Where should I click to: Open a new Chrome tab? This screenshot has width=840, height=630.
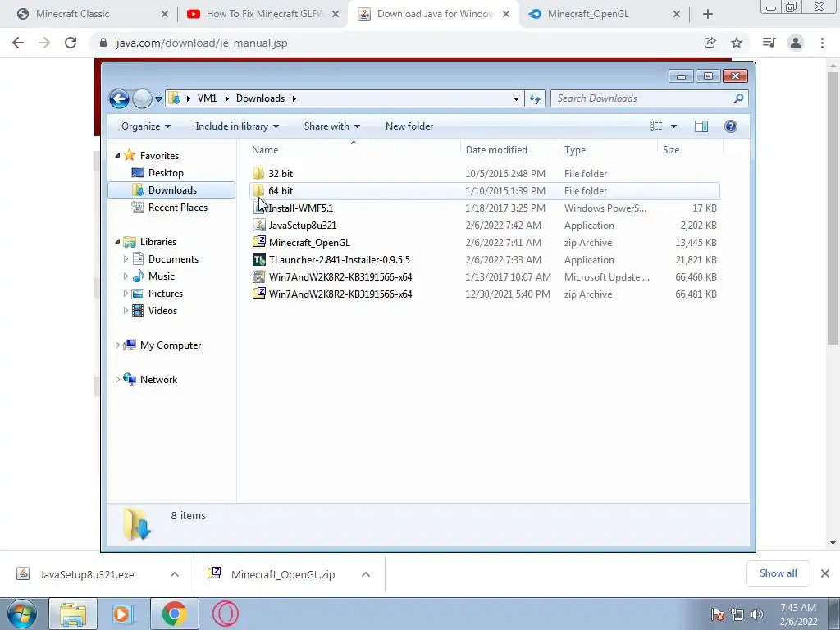click(x=708, y=14)
